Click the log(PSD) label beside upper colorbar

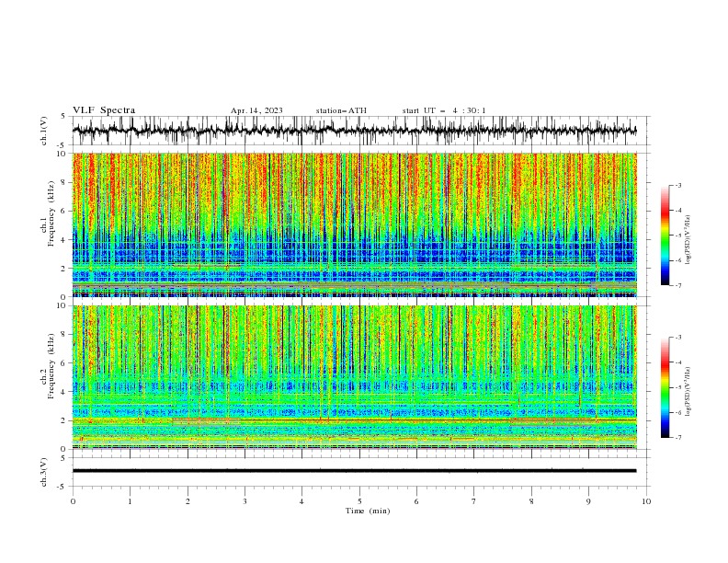688,240
